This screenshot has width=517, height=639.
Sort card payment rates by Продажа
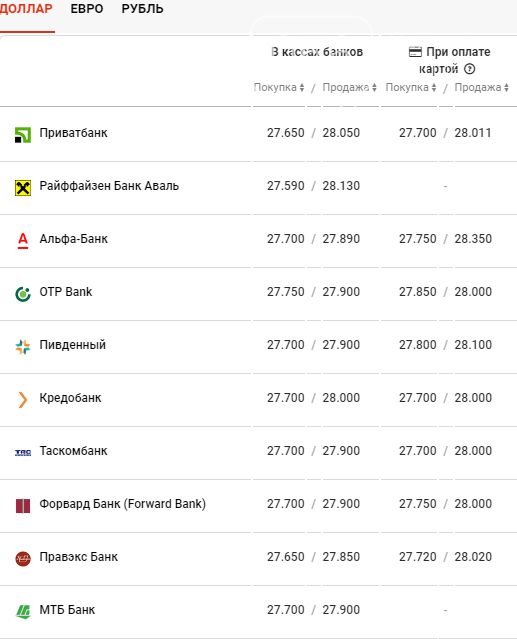tap(482, 87)
